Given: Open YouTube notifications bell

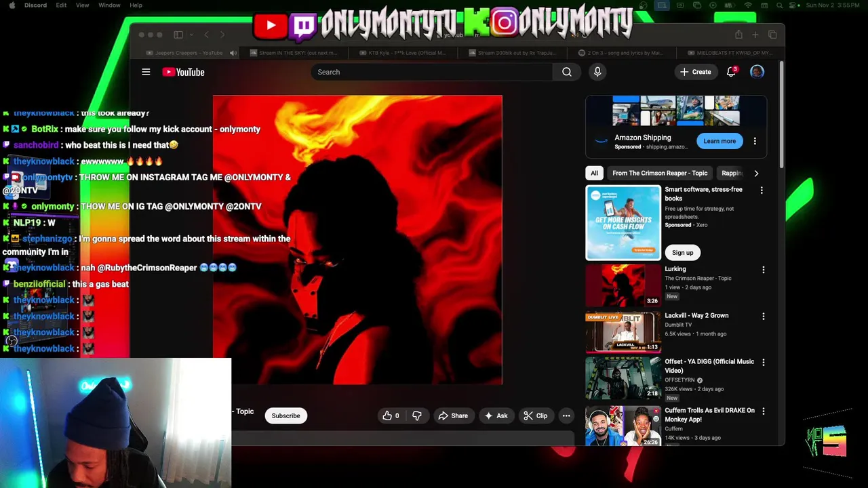Looking at the screenshot, I should pos(731,72).
